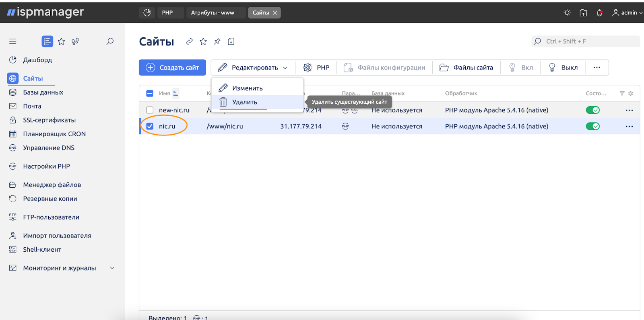The width and height of the screenshot is (644, 320).
Task: Pin the Сайты page
Action: coord(217,41)
